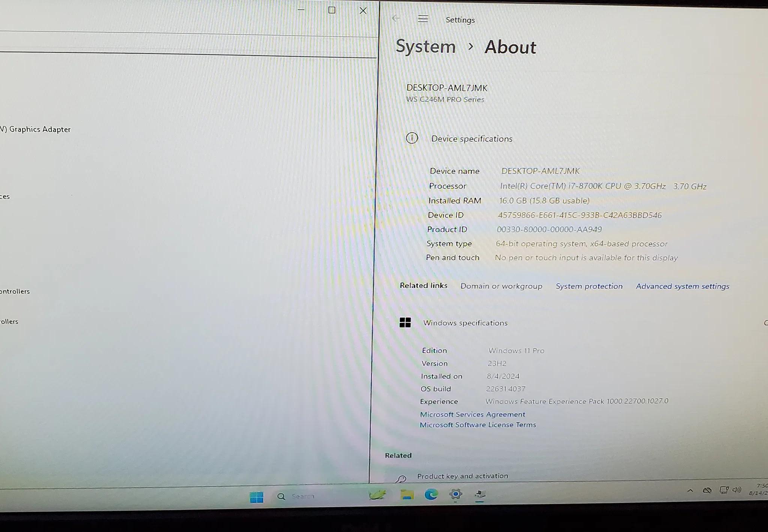Launch Microsoft Edge from the taskbar
Viewport: 768px width, 532px height.
(431, 495)
